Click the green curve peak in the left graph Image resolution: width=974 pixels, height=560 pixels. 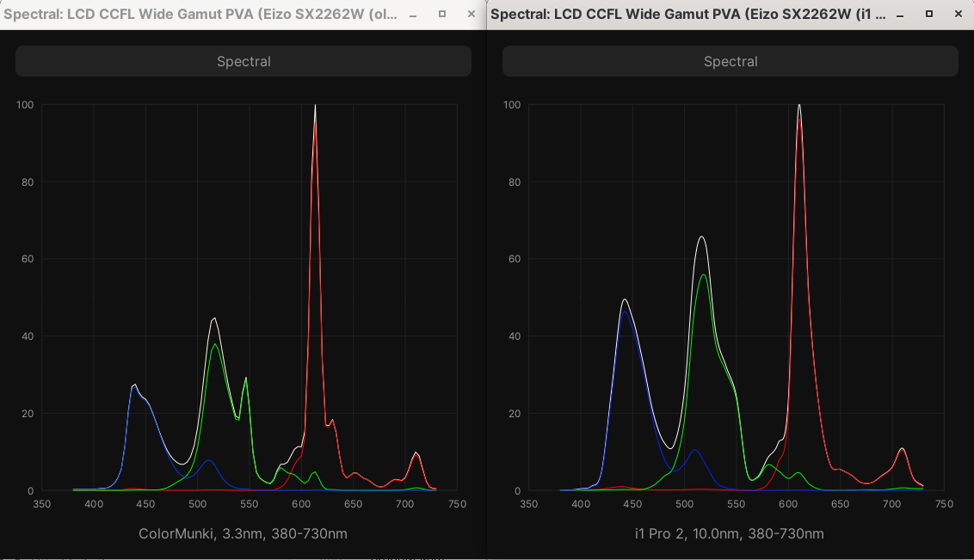coord(215,345)
